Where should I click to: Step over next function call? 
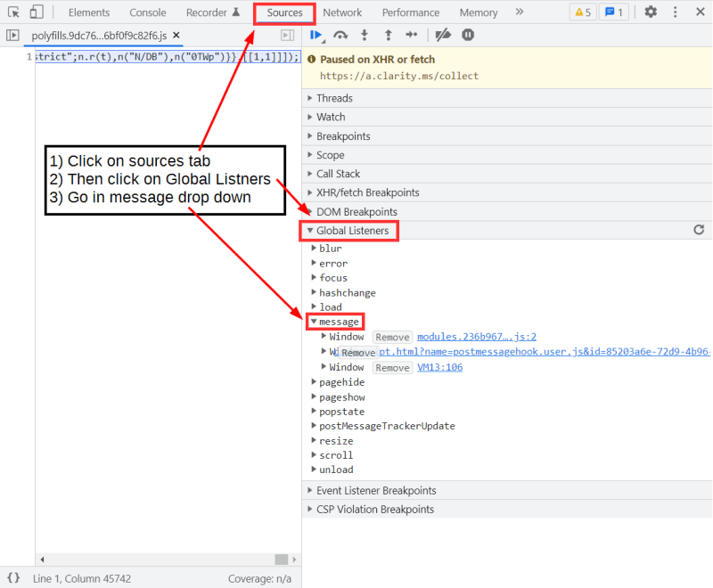pos(340,35)
